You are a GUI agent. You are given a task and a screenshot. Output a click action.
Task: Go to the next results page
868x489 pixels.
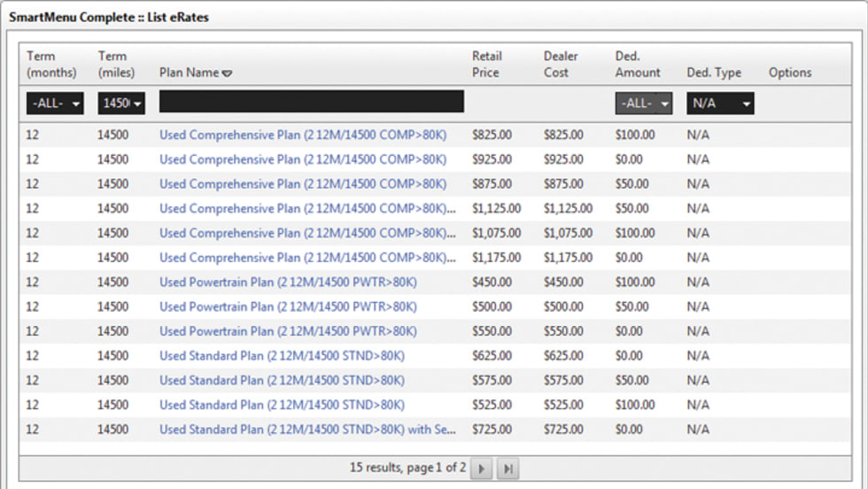(482, 469)
